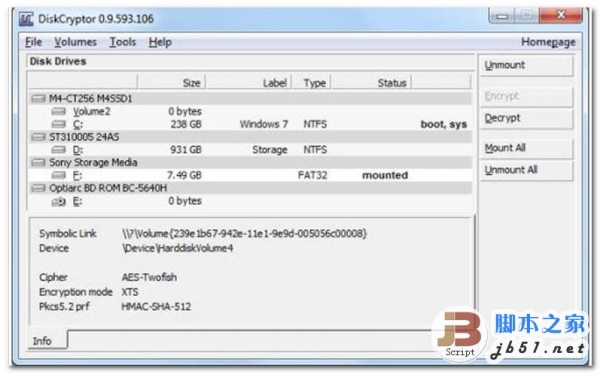Click the 931 GB size value
This screenshot has width=600, height=374.
[x=186, y=150]
